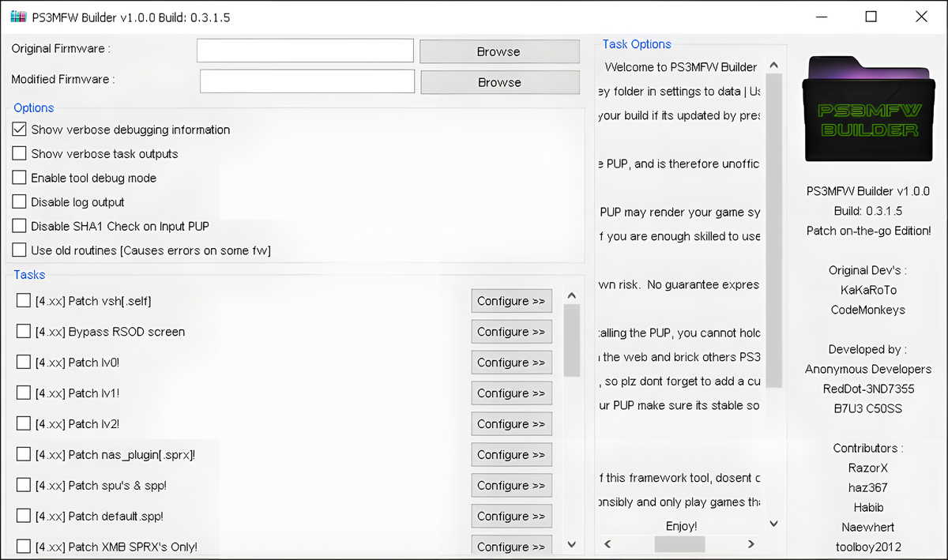948x560 pixels.
Task: Click the 'Naewhert' contributor name
Action: click(x=868, y=527)
